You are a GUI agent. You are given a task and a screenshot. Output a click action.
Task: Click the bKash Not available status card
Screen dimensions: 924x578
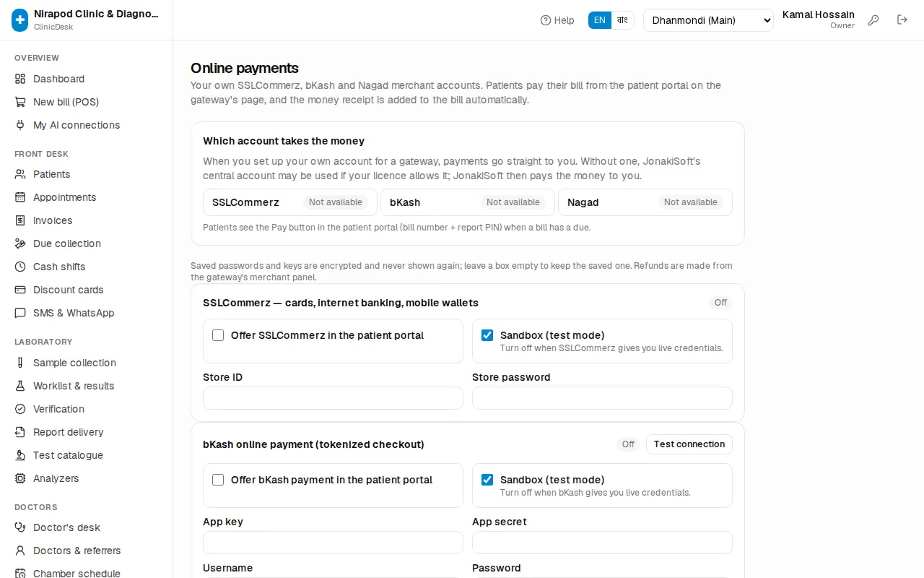pyautogui.click(x=468, y=202)
